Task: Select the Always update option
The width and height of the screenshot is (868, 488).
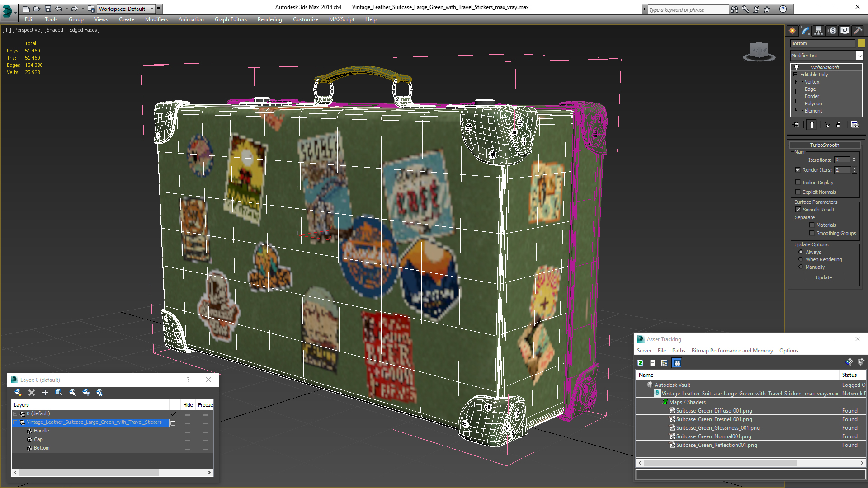Action: 801,252
